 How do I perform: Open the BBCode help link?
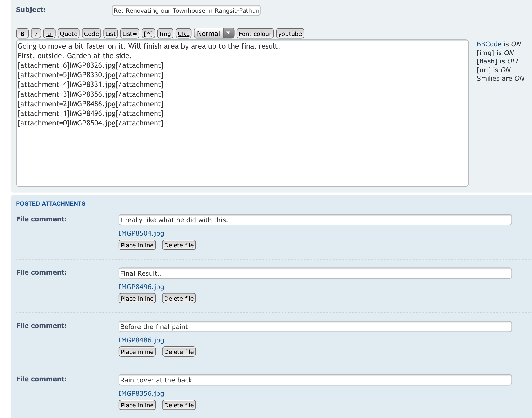489,44
